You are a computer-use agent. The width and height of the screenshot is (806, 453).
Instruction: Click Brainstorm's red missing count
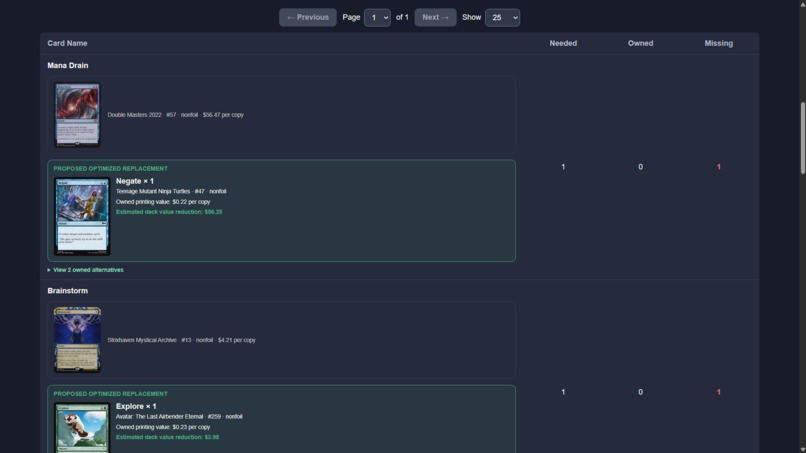(719, 392)
